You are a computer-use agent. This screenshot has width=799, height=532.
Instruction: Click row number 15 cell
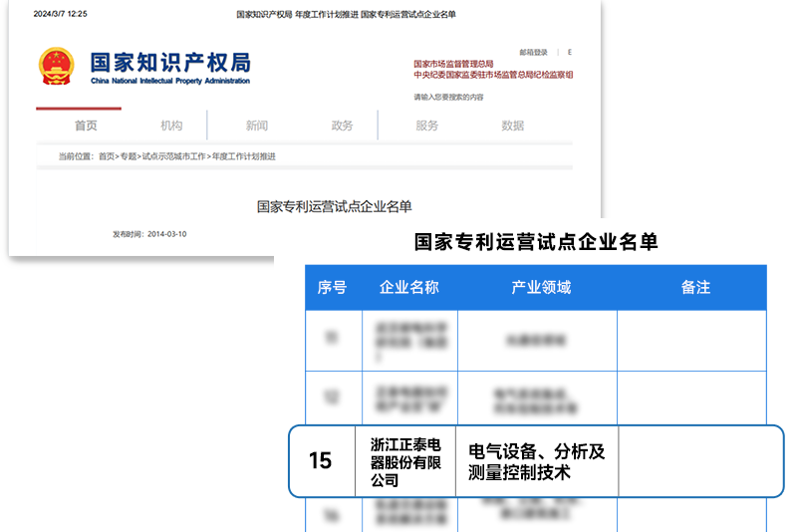(321, 460)
